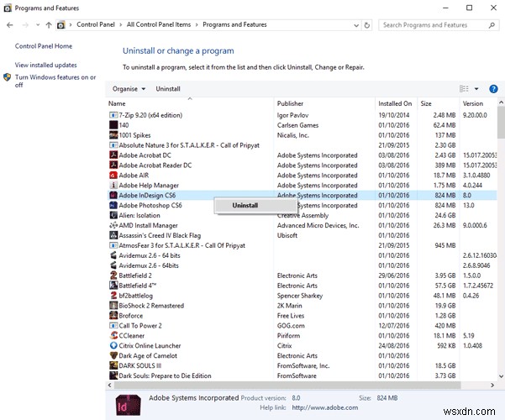The height and width of the screenshot is (420, 505).
Task: Open the adobe.com help link
Action: point(324,407)
